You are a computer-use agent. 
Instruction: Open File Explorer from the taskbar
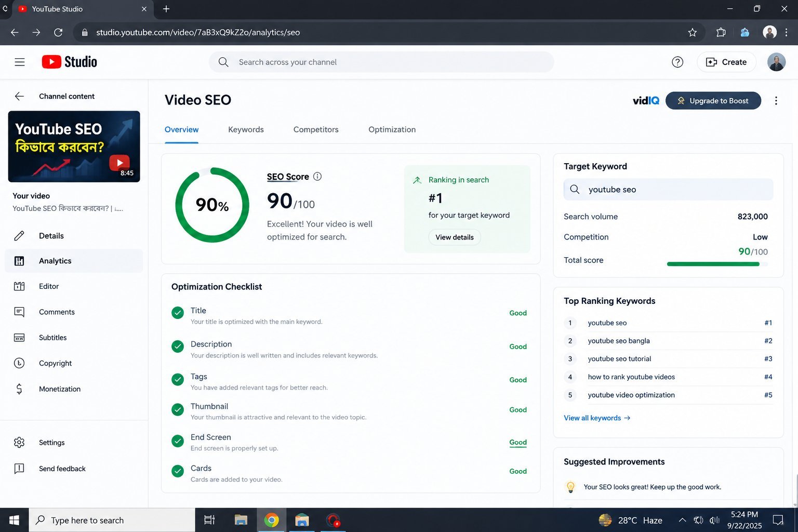(241, 520)
